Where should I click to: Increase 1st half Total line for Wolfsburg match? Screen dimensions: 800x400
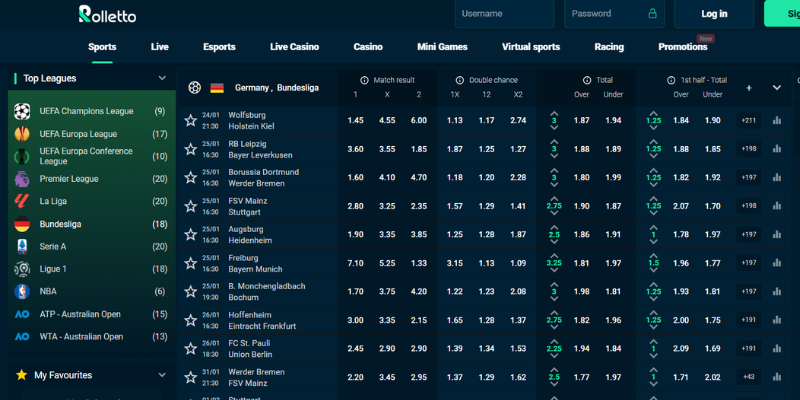tap(653, 113)
